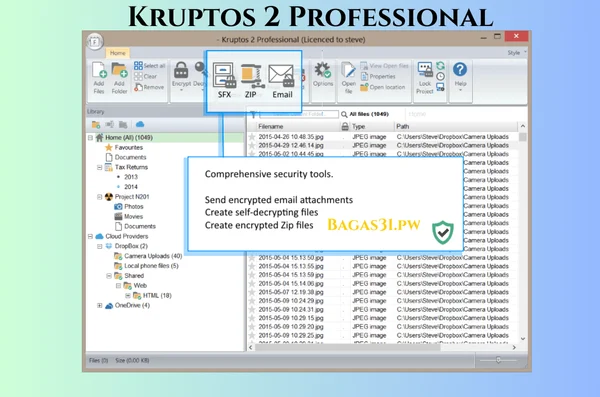Screen dimensions: 600x397
Task: Choose Select all in the ribbon
Action: point(150,66)
